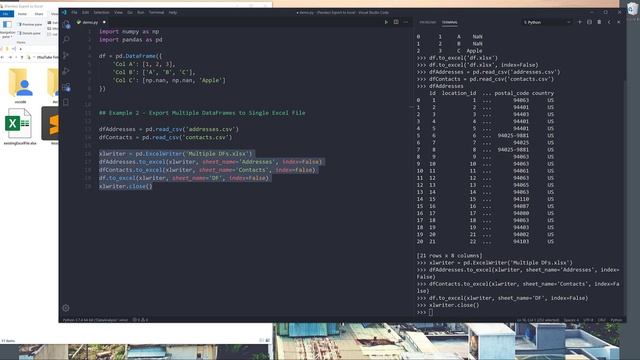
Task: Open the Recycle Bin on the desktop
Action: click(633, 9)
